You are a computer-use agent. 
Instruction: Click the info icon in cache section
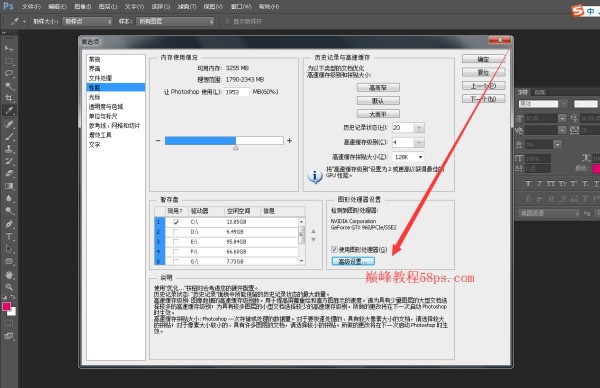[315, 176]
